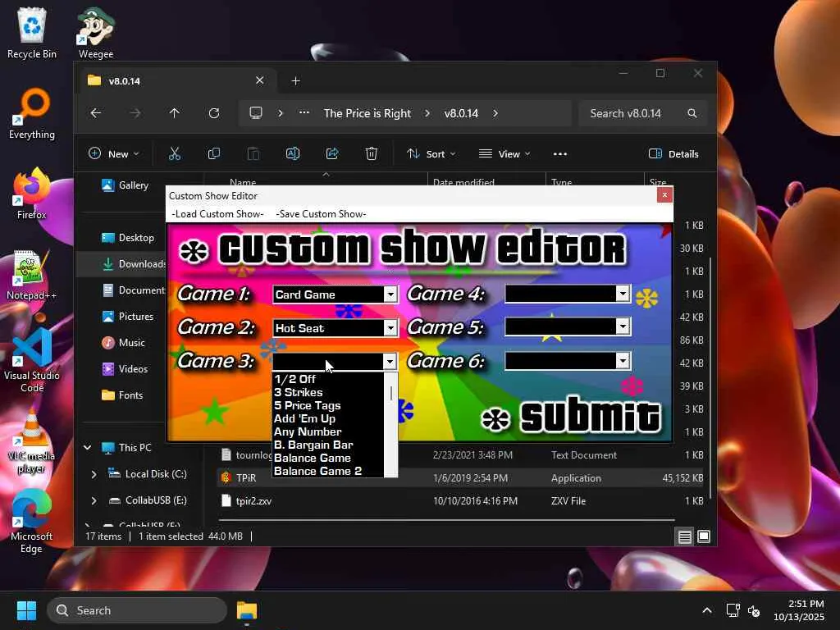Select the Gallery item in the sidebar
The height and width of the screenshot is (630, 840).
click(x=125, y=185)
